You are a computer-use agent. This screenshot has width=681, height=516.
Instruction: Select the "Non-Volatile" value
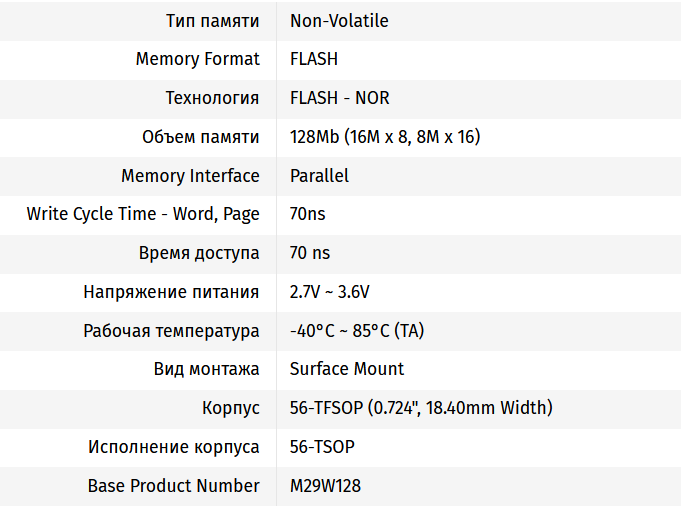coord(339,20)
